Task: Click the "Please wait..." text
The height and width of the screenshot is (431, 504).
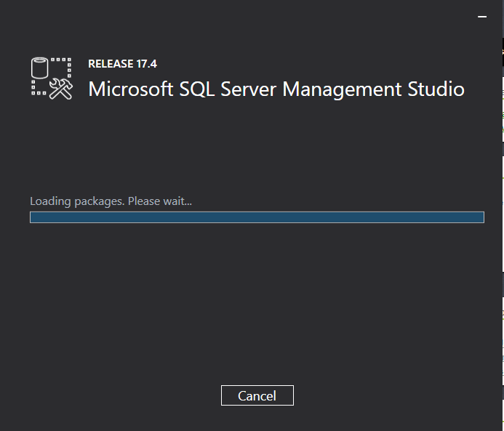Action: tap(160, 201)
